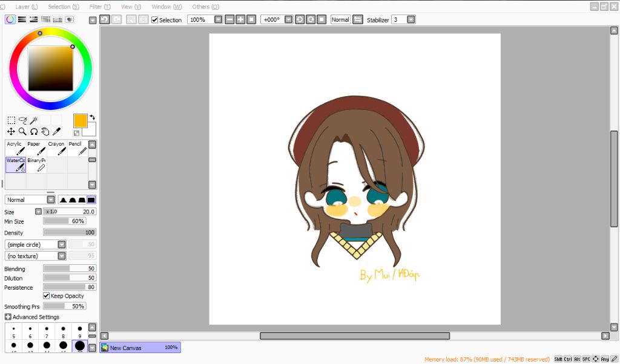620x364 pixels.
Task: Pick brush size 5 preset
Action: (x=13, y=331)
